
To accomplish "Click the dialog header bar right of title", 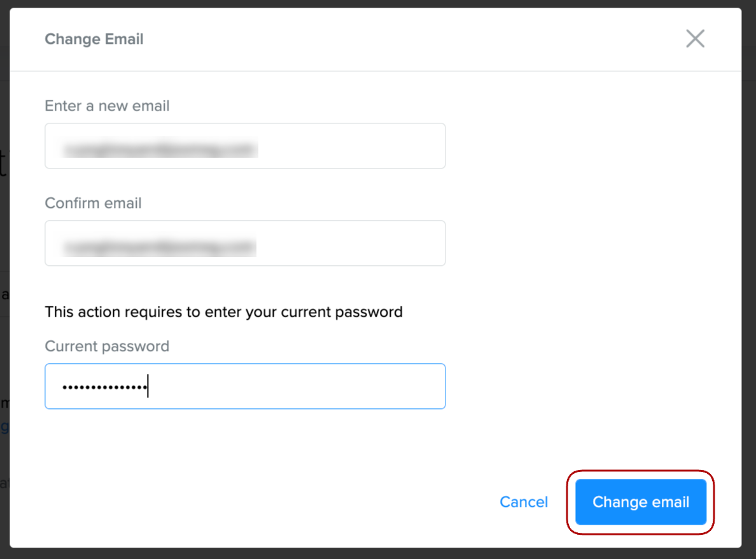I will (x=414, y=39).
